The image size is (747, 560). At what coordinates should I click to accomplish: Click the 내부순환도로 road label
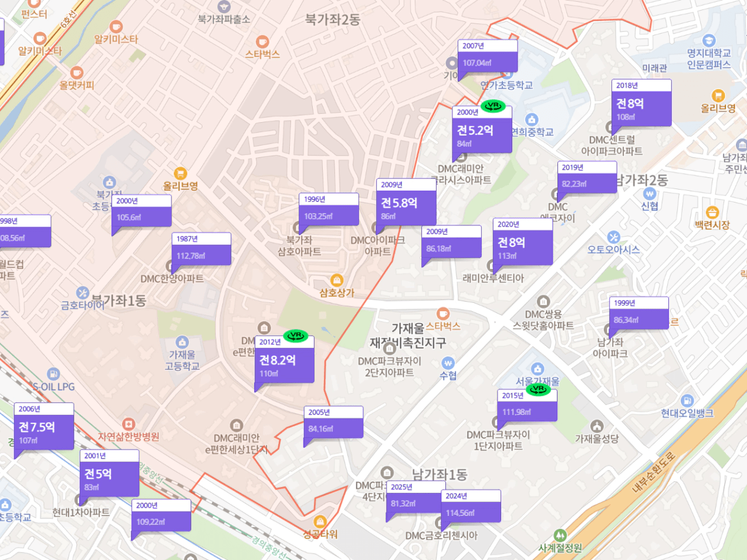[654, 472]
